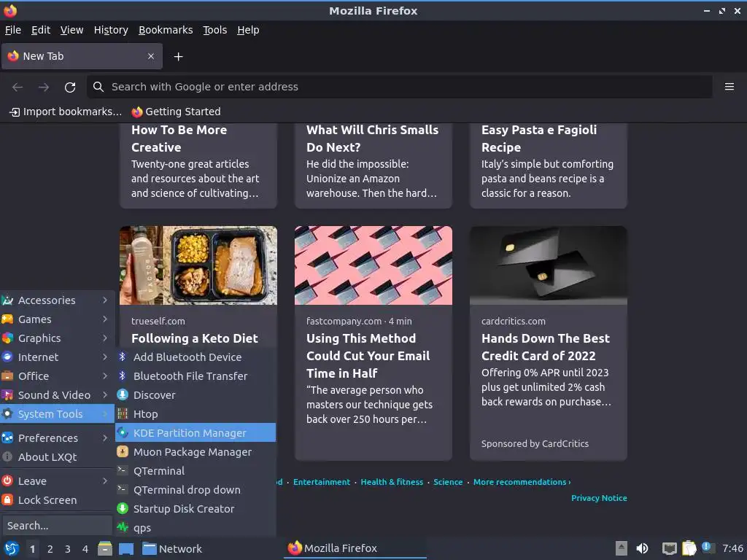This screenshot has width=747, height=560.
Task: Expand the System Tools submenu arrow
Action: (x=105, y=414)
